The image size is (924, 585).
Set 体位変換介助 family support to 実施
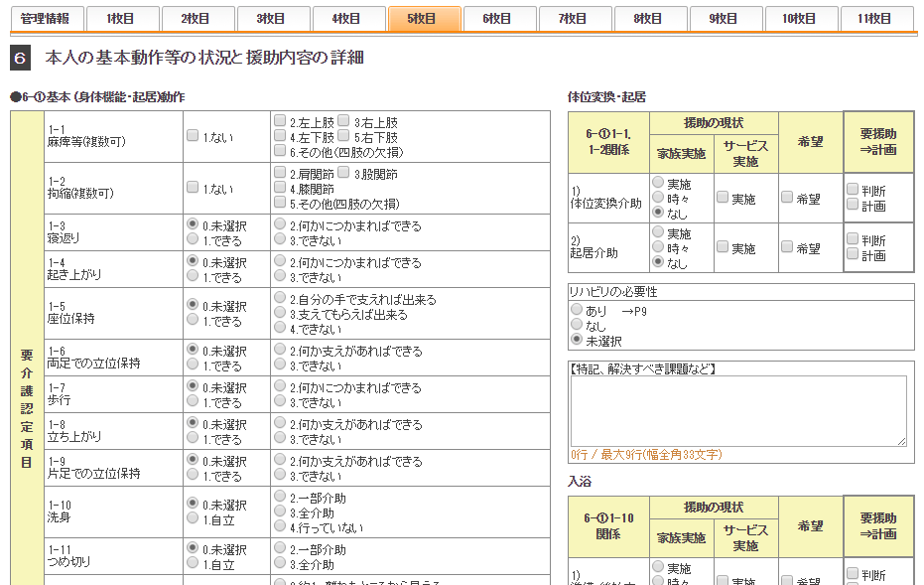coord(658,184)
